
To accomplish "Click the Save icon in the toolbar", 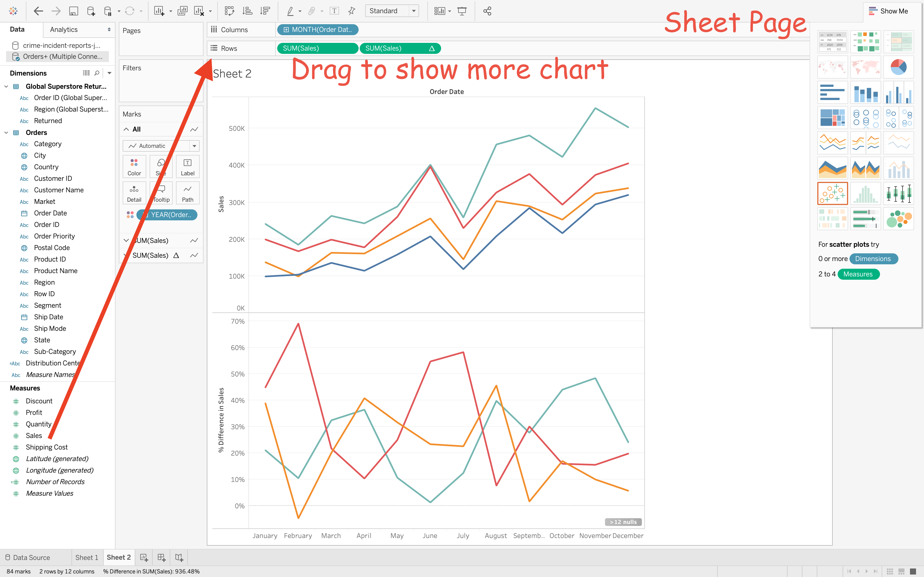I will 73,11.
